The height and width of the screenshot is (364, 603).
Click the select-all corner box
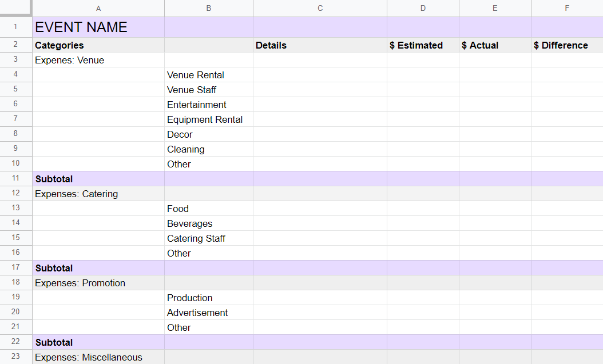coord(15,7)
